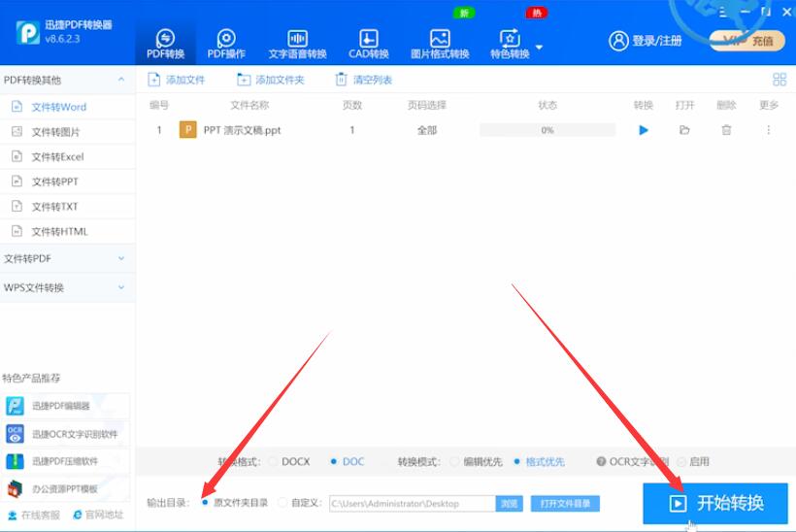Select 编辑优先 conversion mode
Screen dimensions: 796x532
click(x=454, y=461)
